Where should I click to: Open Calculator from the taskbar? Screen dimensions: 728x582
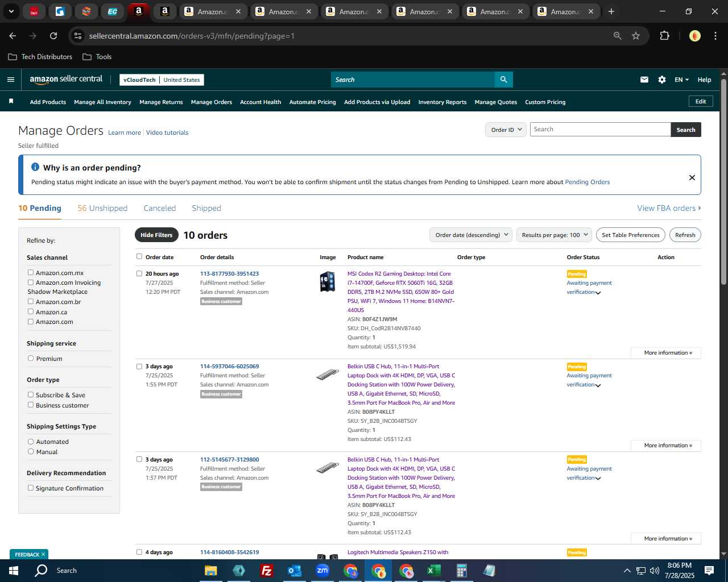461,571
